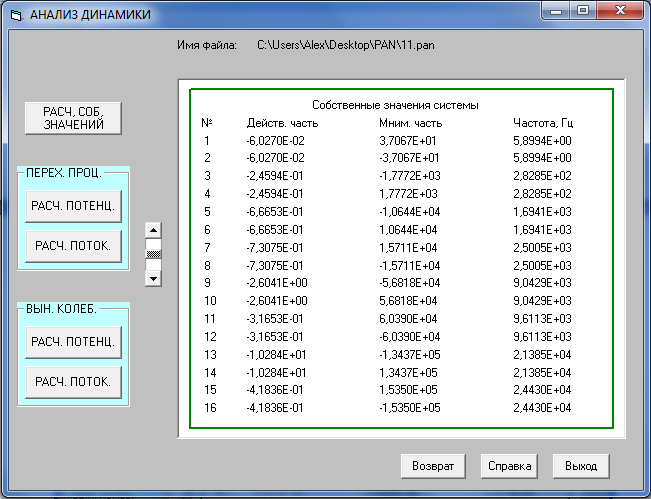The height and width of the screenshot is (499, 651).
Task: Click real part -7,3075E-01 in row 7
Action: point(275,247)
